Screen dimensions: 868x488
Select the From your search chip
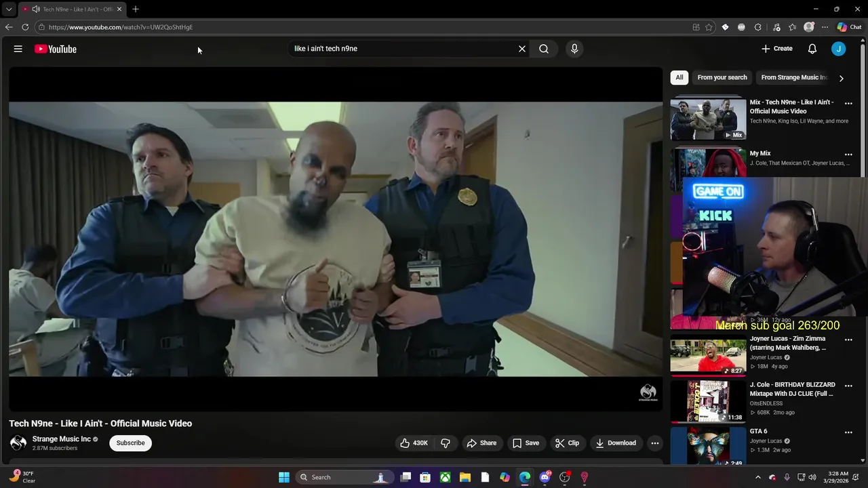pos(722,77)
